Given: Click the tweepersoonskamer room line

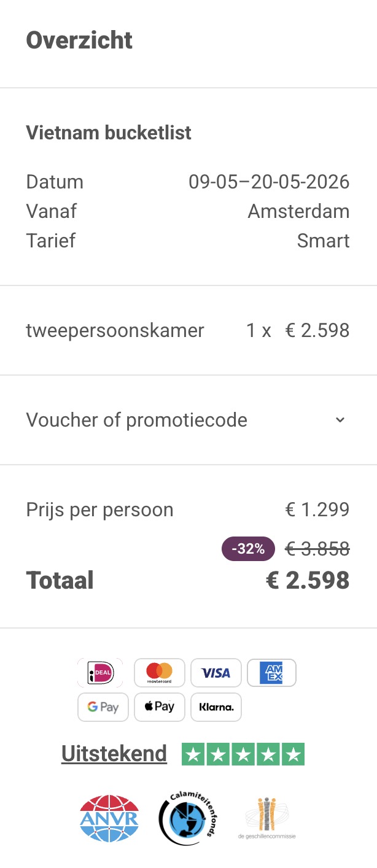Looking at the screenshot, I should pos(115,331).
